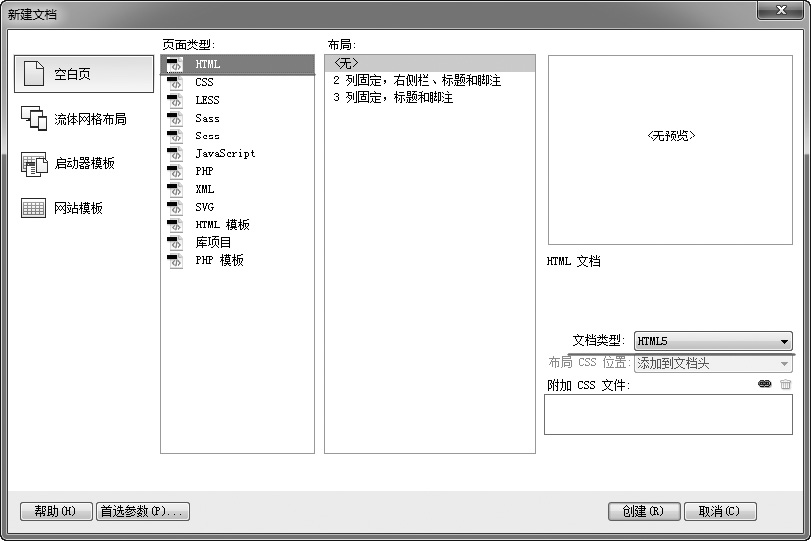Click the SVG page type file icon
The width and height of the screenshot is (811, 541).
coord(175,207)
